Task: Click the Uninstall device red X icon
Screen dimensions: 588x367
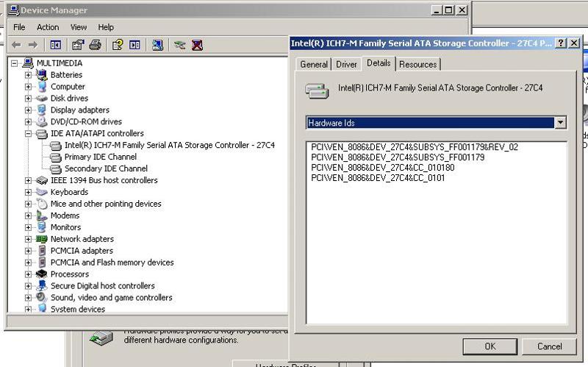Action: tap(197, 45)
